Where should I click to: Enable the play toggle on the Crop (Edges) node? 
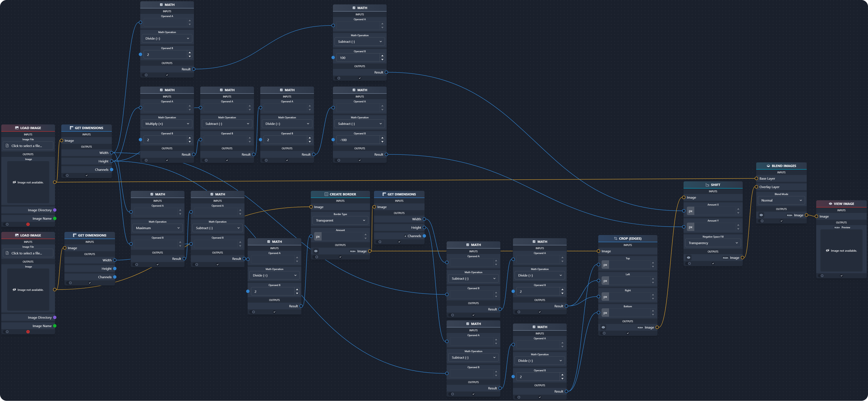point(603,333)
